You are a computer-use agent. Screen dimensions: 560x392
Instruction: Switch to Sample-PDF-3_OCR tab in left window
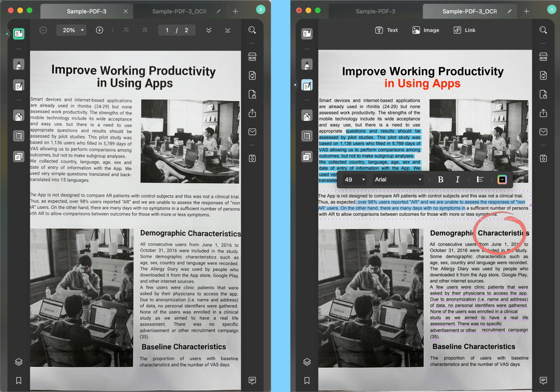coord(179,11)
